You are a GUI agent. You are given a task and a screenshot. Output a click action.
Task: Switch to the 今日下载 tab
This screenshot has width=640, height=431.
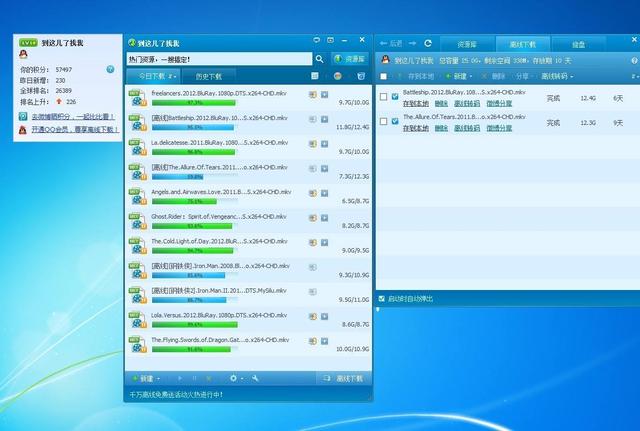click(x=152, y=76)
